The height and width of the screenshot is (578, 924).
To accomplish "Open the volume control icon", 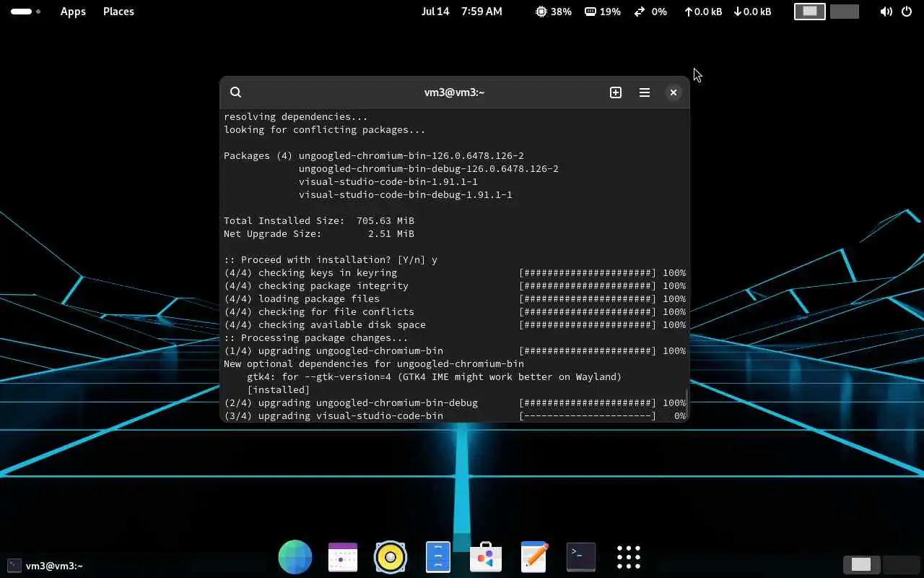I will tap(886, 12).
